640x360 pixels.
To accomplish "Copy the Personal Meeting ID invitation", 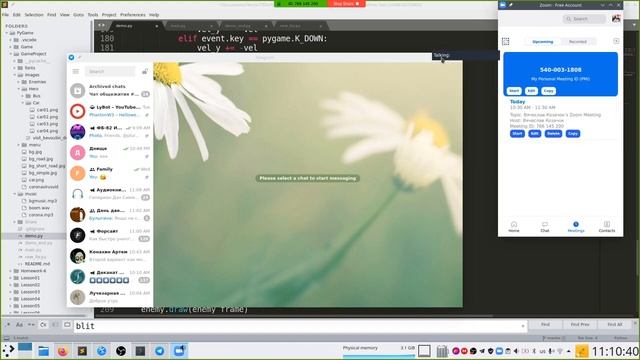I will click(x=548, y=91).
